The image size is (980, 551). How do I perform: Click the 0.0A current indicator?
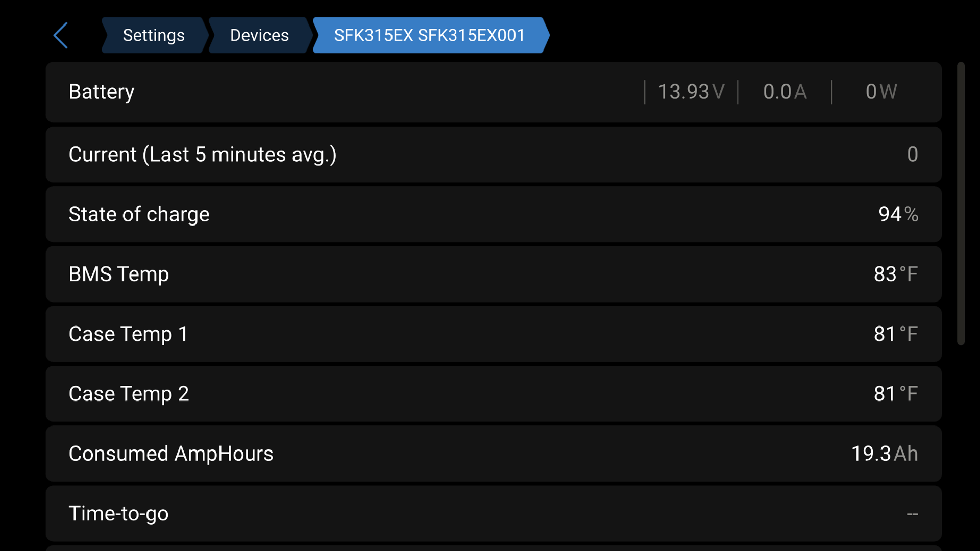click(x=785, y=92)
